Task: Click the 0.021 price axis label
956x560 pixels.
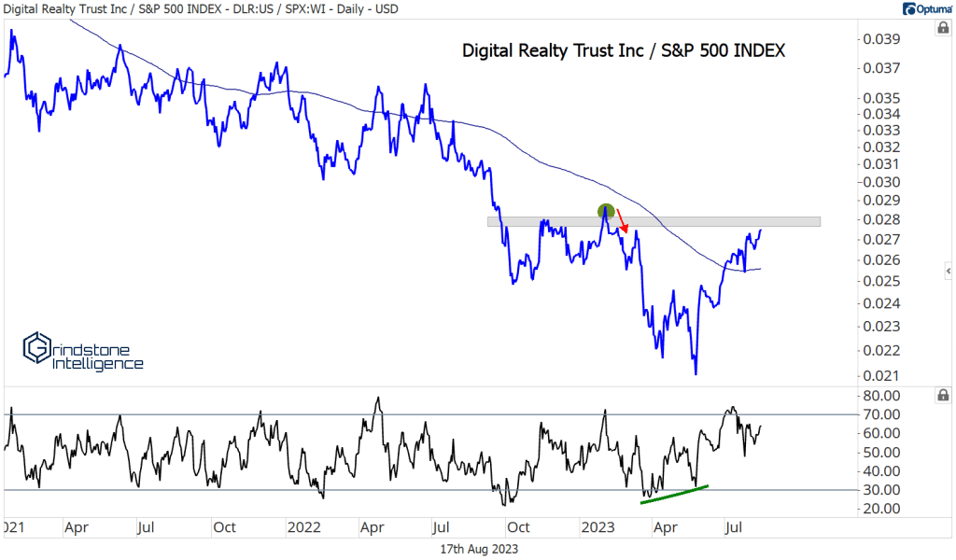Action: (x=881, y=376)
